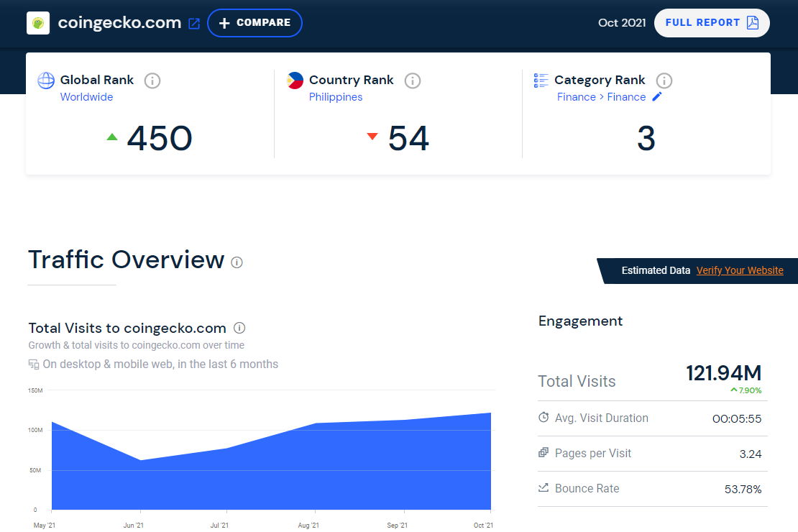Viewport: 798px width, 532px height.
Task: Select the Pages per Visit row
Action: (651, 454)
